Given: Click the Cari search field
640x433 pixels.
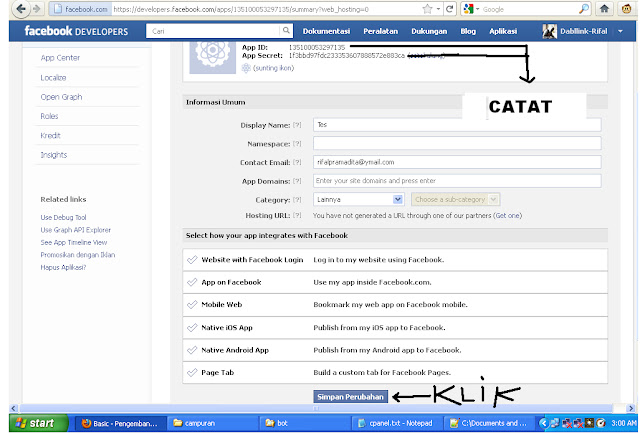Looking at the screenshot, I should coord(213,31).
